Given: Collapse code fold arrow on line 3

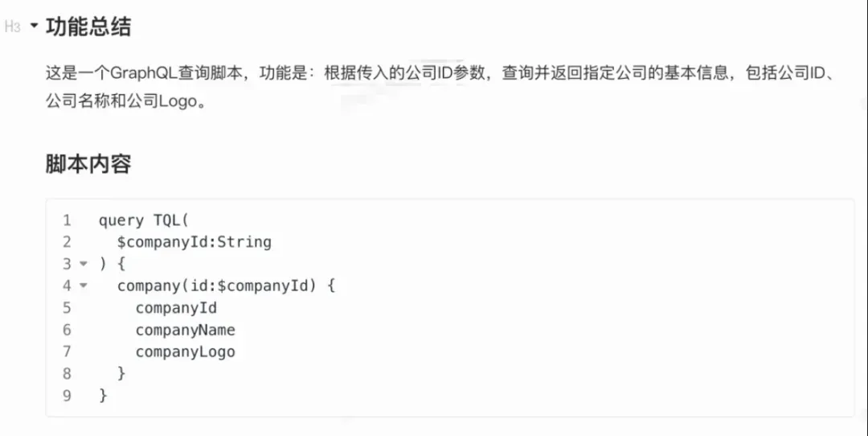Looking at the screenshot, I should [x=84, y=264].
